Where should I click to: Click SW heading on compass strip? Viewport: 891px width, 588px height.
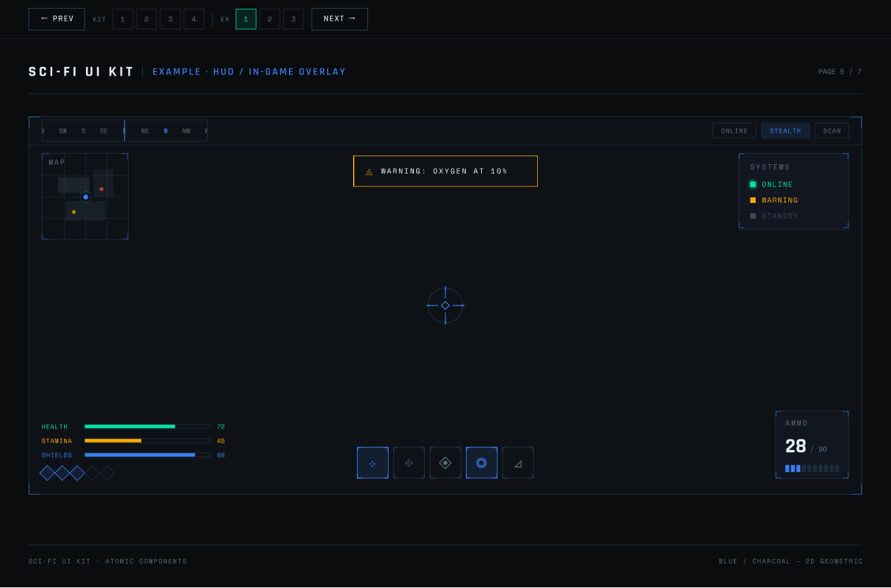pyautogui.click(x=63, y=131)
